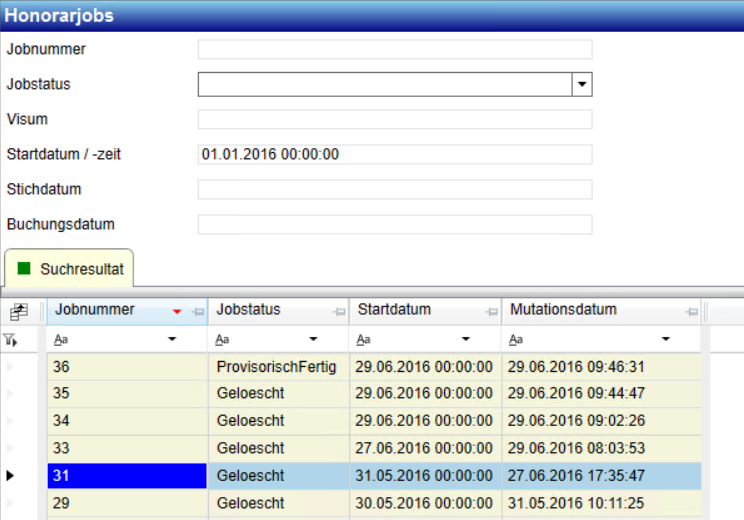Click the column chooser icon in grid corner
The image size is (744, 520).
click(19, 312)
